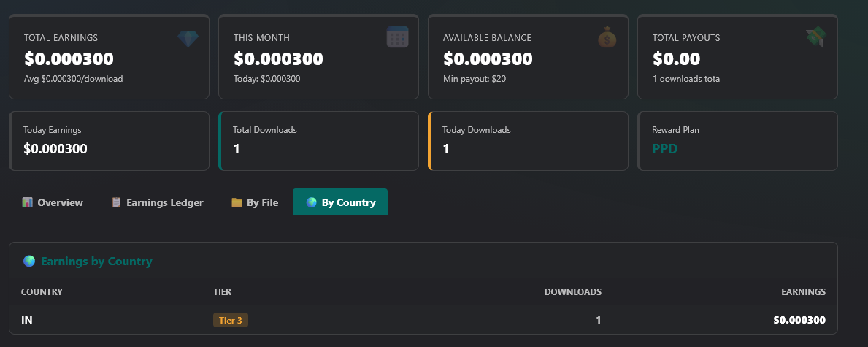Click the chart icon on Overview tab

(28, 202)
